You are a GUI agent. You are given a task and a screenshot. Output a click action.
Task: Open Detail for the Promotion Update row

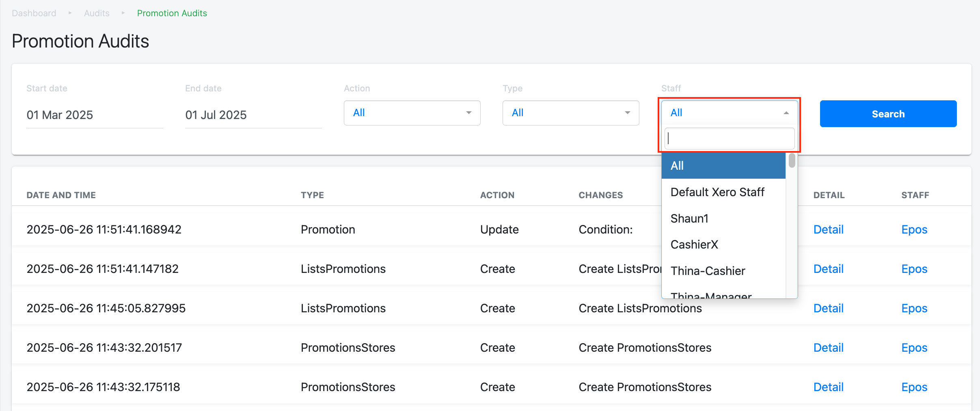(x=828, y=229)
